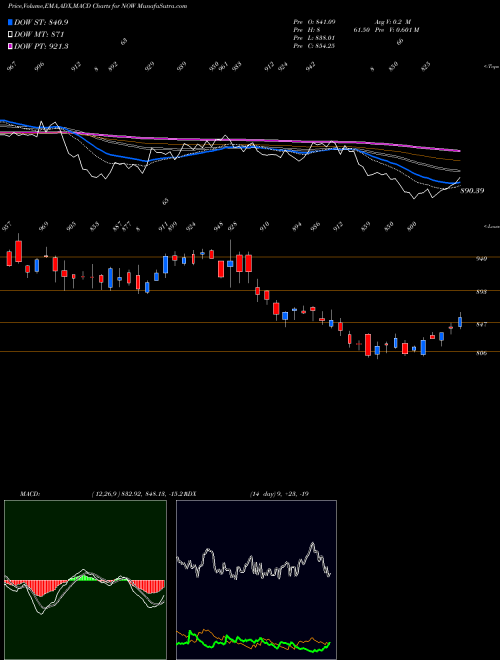The height and width of the screenshot is (660, 500).
Task: Click the '<Lows' label at right edge
Action: click(x=491, y=226)
